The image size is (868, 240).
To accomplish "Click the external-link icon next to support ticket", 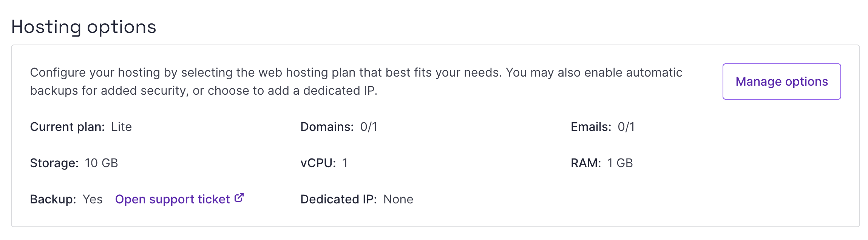I will 239,197.
